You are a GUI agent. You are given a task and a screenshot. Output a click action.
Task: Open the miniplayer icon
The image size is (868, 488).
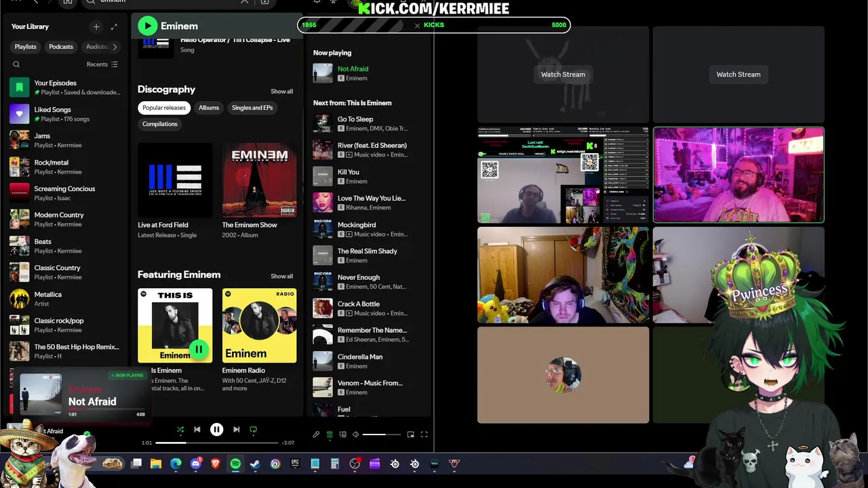coord(410,434)
